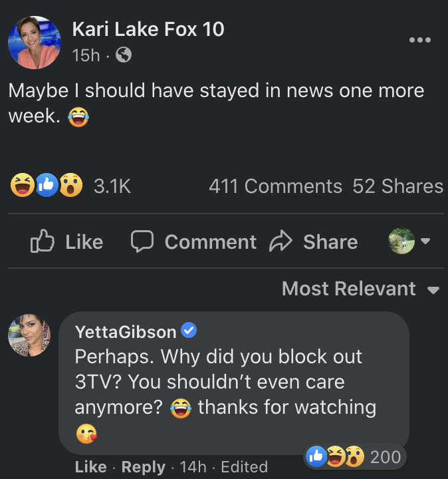Click the Like thumbs-up icon on the post
The image size is (448, 479).
click(43, 241)
